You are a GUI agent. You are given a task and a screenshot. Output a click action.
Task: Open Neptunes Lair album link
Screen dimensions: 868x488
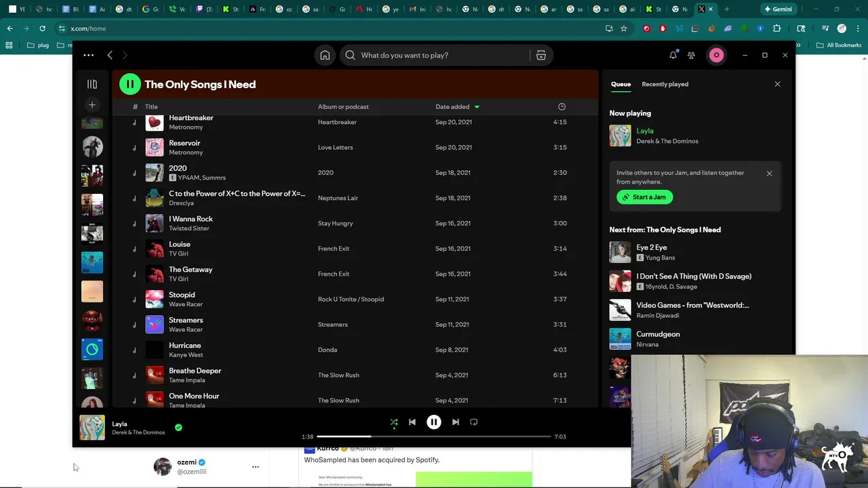(x=338, y=198)
